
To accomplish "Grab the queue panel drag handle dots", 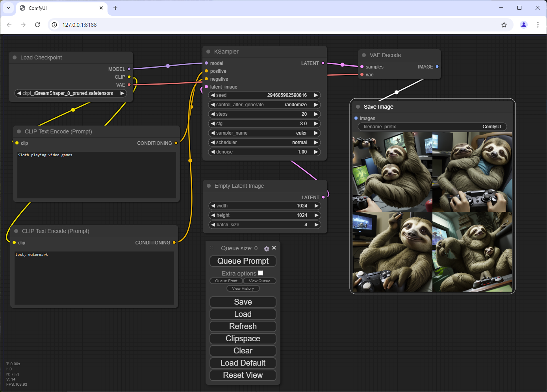I will click(212, 248).
